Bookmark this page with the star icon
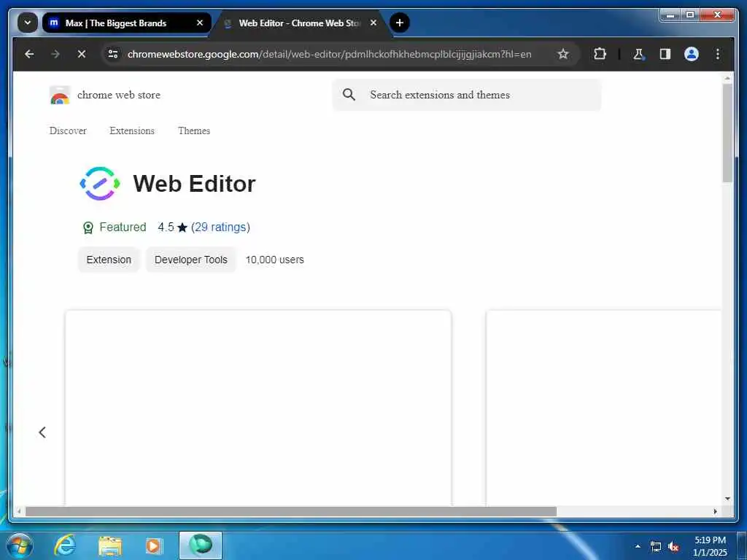747x560 pixels. [563, 54]
